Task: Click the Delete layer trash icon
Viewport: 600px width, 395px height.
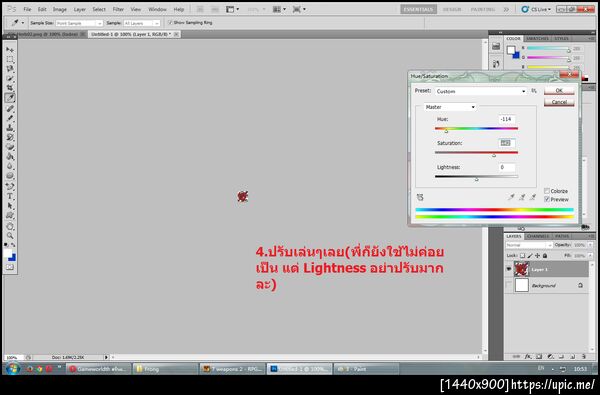Action: (584, 356)
